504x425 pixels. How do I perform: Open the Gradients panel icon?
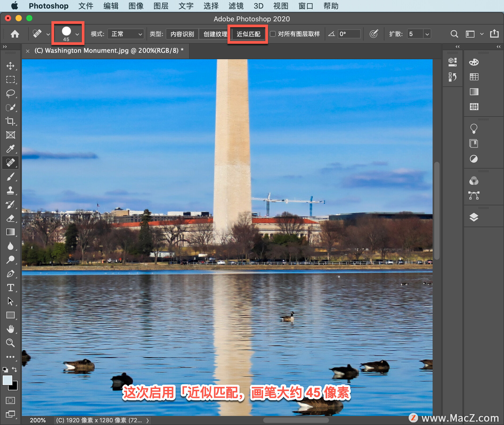point(474,92)
